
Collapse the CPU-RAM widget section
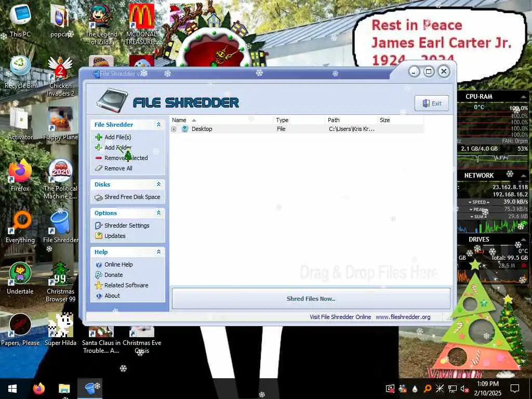tap(524, 97)
